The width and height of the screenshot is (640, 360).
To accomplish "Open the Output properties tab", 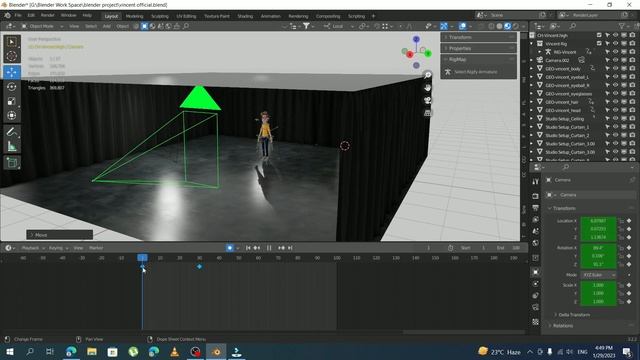I will pos(536,208).
